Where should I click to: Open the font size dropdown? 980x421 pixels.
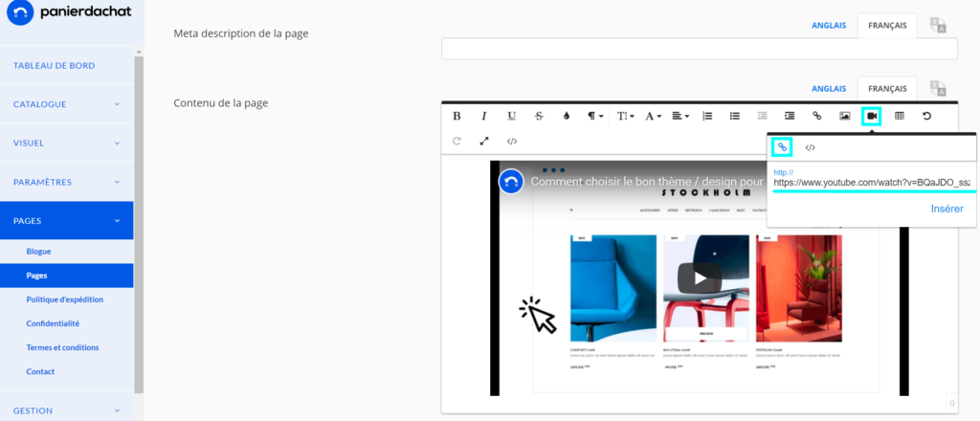625,116
